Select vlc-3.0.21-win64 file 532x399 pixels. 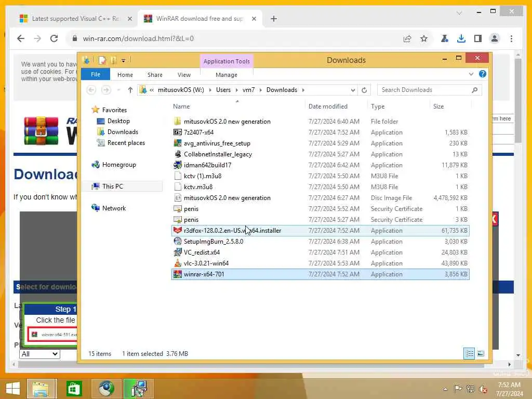click(x=320, y=263)
